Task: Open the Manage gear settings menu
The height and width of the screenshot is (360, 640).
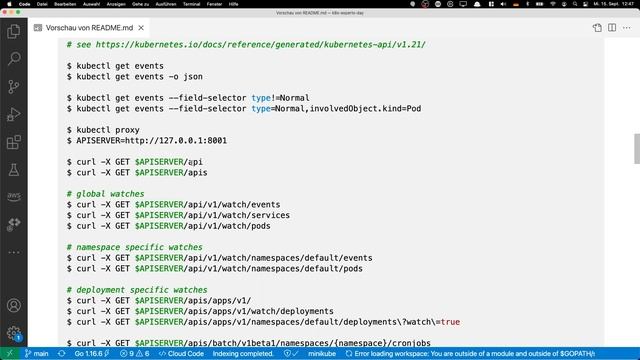Action: [13, 333]
